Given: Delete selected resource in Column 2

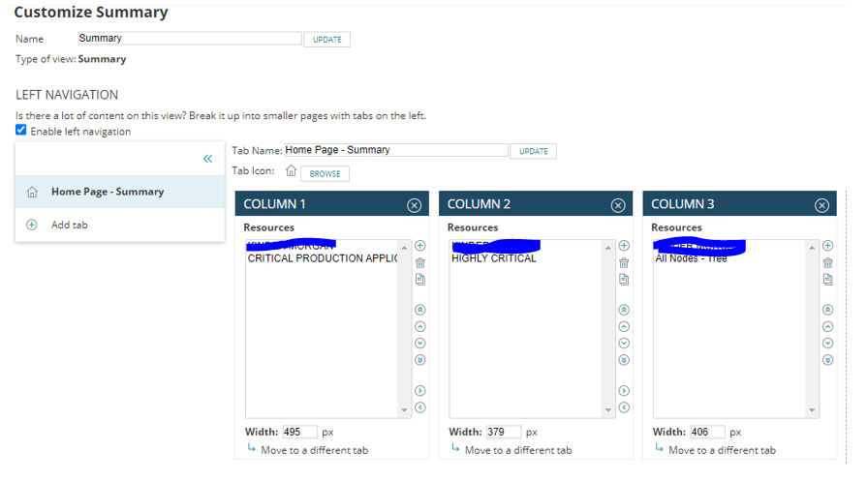Looking at the screenshot, I should tap(624, 262).
